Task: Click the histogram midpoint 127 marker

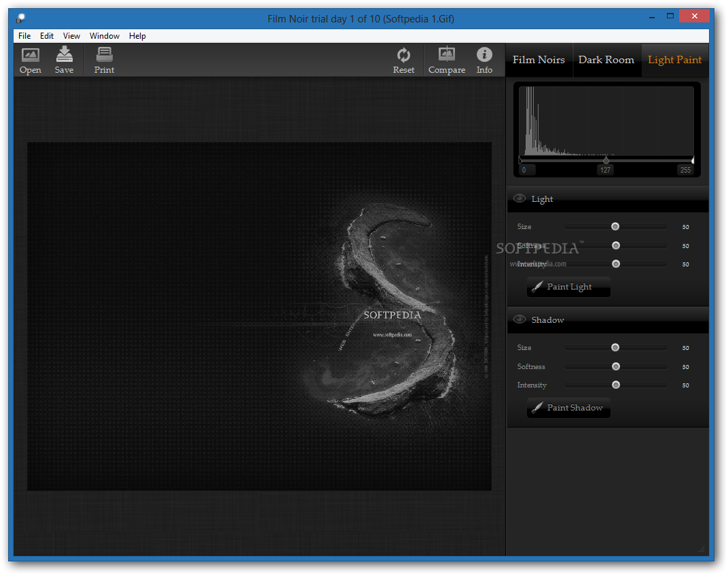Action: pos(606,160)
